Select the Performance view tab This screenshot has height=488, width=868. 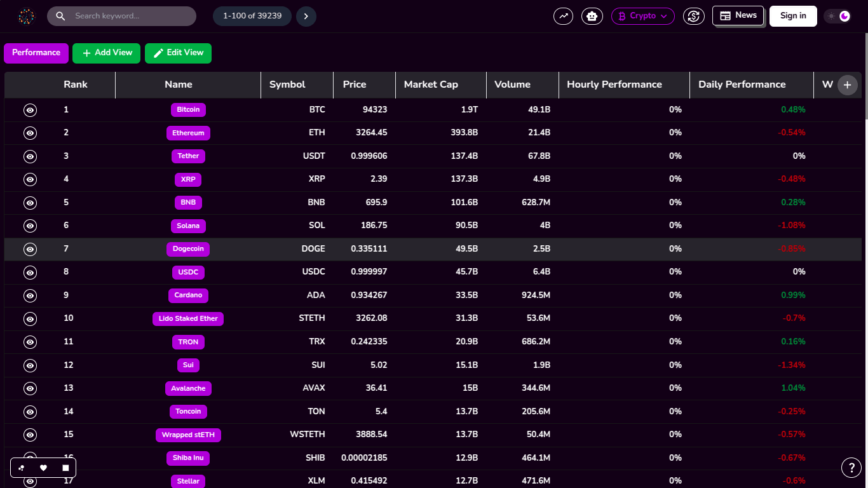tap(36, 53)
